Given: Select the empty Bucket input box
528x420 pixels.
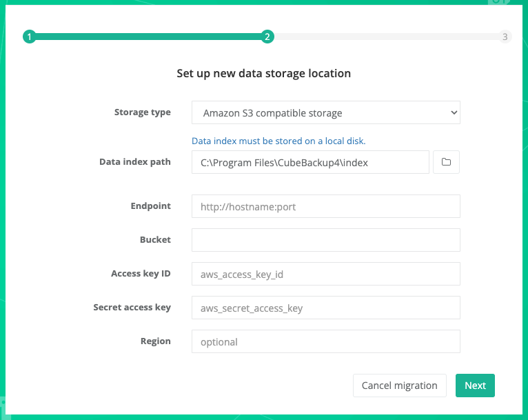Looking at the screenshot, I should (x=325, y=240).
